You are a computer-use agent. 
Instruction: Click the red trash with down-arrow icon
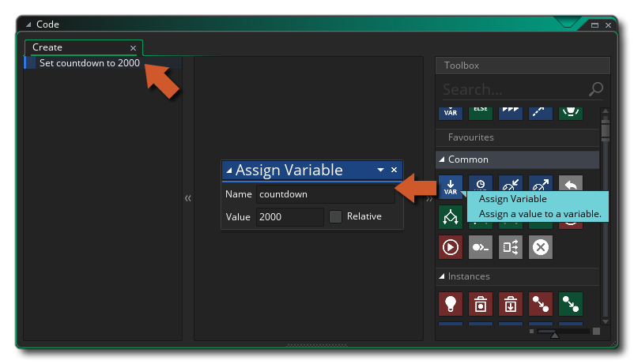510,304
